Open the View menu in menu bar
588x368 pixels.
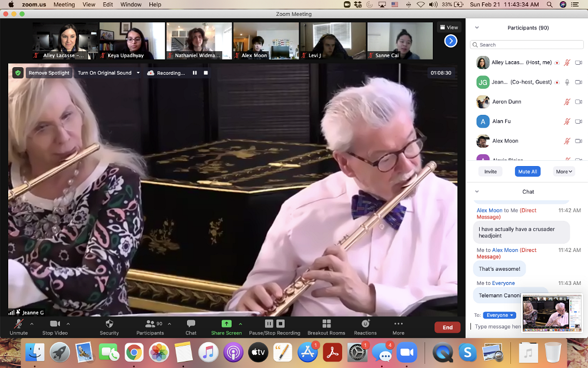click(89, 5)
